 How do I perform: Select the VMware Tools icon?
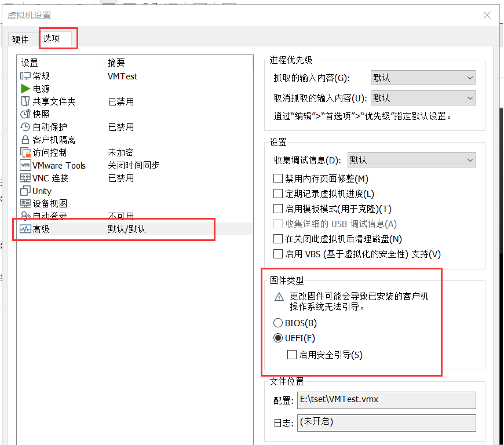tap(25, 165)
